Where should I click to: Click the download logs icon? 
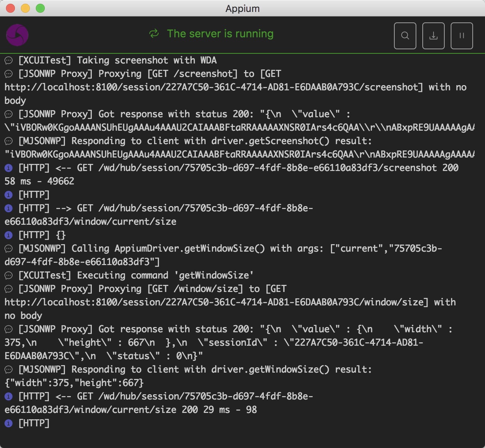pos(434,36)
